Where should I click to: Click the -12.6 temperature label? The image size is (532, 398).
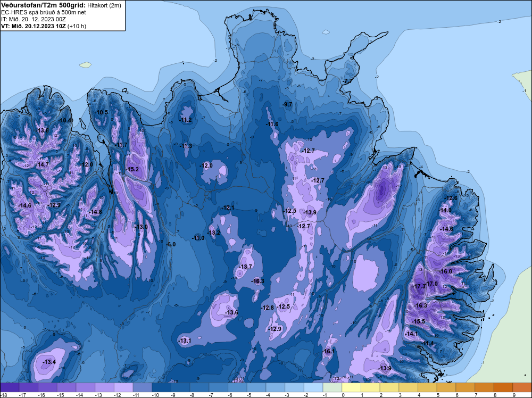point(451,198)
